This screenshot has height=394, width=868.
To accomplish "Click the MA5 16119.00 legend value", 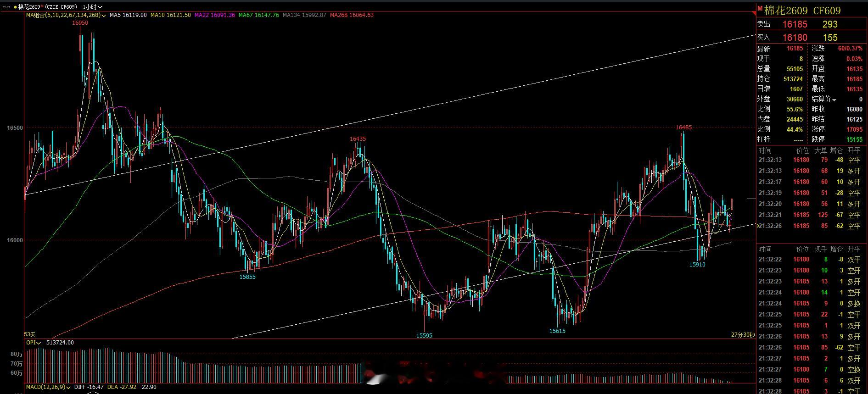I will (128, 15).
